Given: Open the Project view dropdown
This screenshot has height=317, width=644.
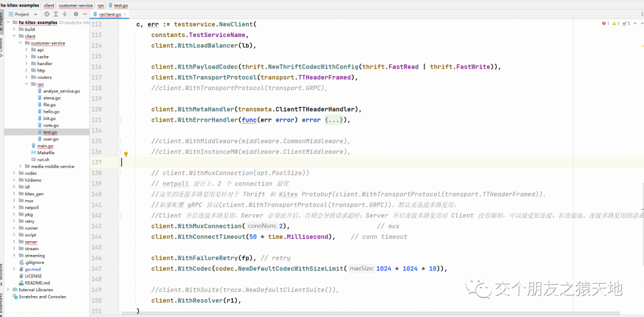Looking at the screenshot, I should [36, 14].
